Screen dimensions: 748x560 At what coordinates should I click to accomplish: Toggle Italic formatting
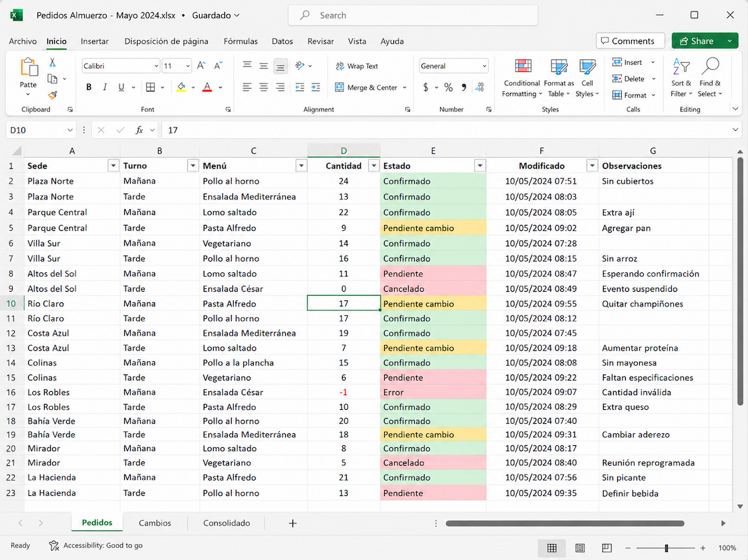point(105,87)
